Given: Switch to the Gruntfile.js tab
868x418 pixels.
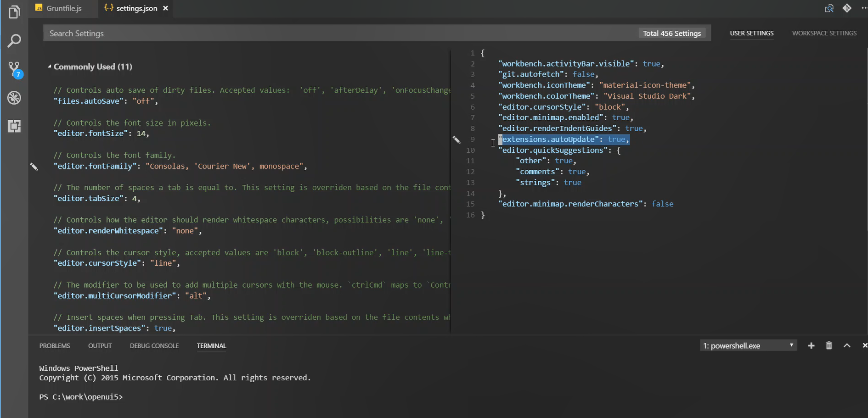Looking at the screenshot, I should coord(63,8).
